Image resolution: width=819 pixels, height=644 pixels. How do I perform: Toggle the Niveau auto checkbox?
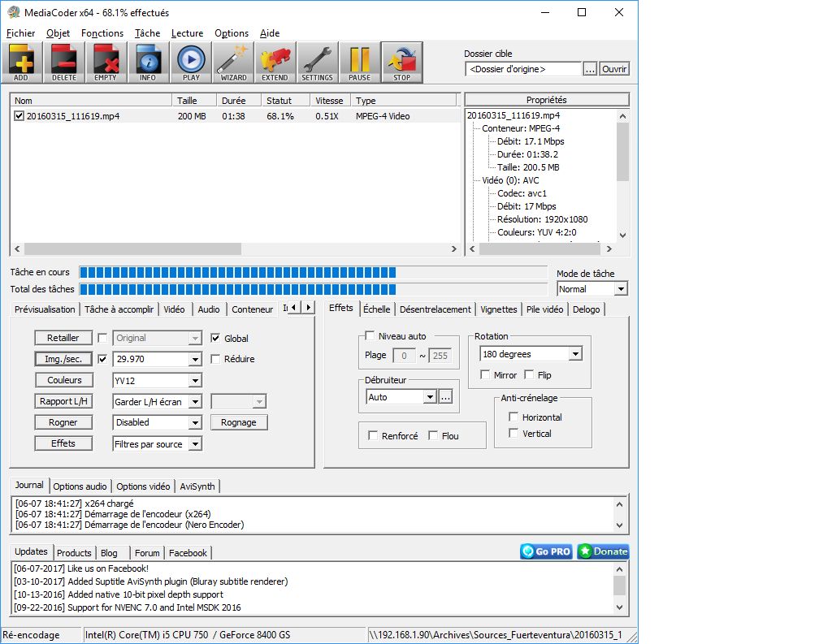coord(370,335)
